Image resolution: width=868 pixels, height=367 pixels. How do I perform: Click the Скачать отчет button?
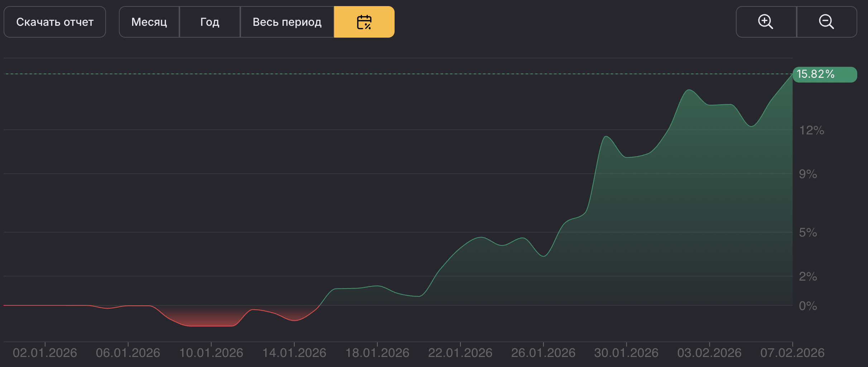[55, 22]
